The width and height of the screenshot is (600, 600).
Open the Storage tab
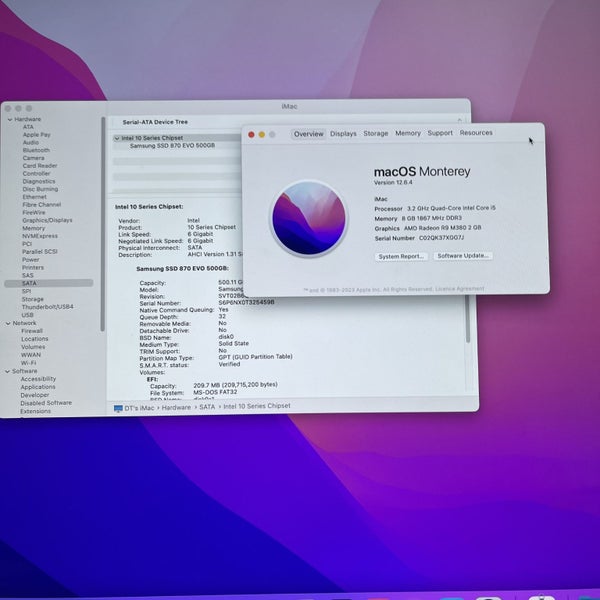(x=375, y=133)
